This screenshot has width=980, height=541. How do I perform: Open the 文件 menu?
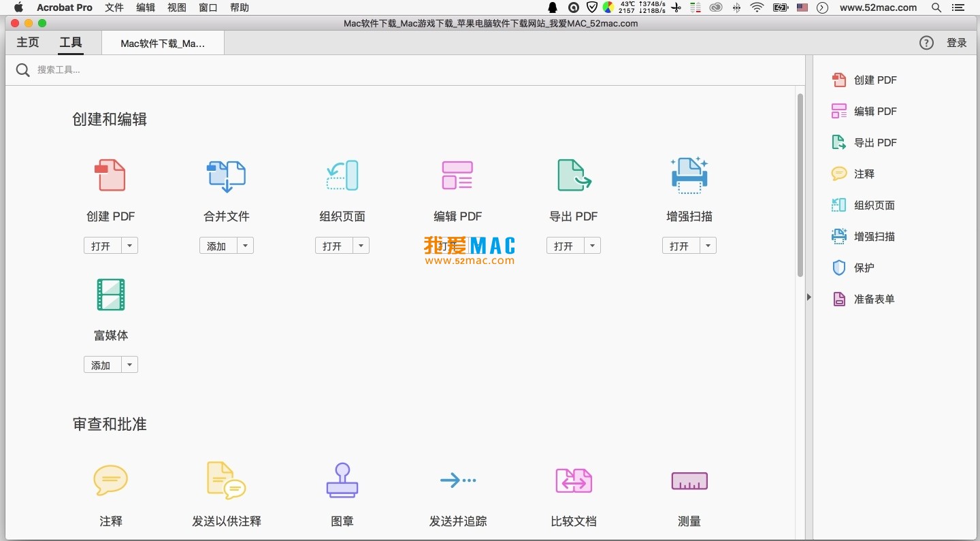click(x=114, y=7)
